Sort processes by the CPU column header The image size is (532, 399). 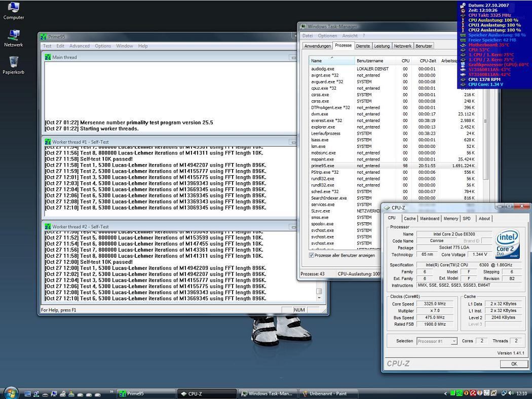pyautogui.click(x=404, y=61)
